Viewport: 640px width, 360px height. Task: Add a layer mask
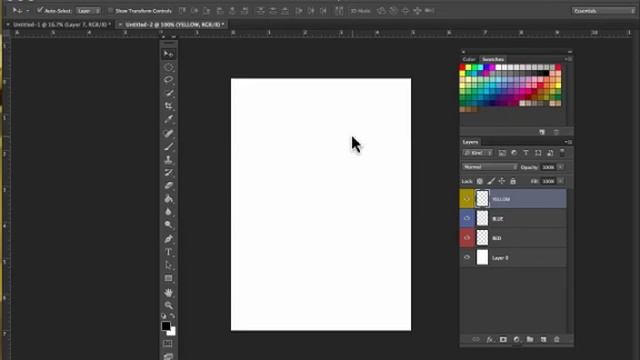pos(503,339)
